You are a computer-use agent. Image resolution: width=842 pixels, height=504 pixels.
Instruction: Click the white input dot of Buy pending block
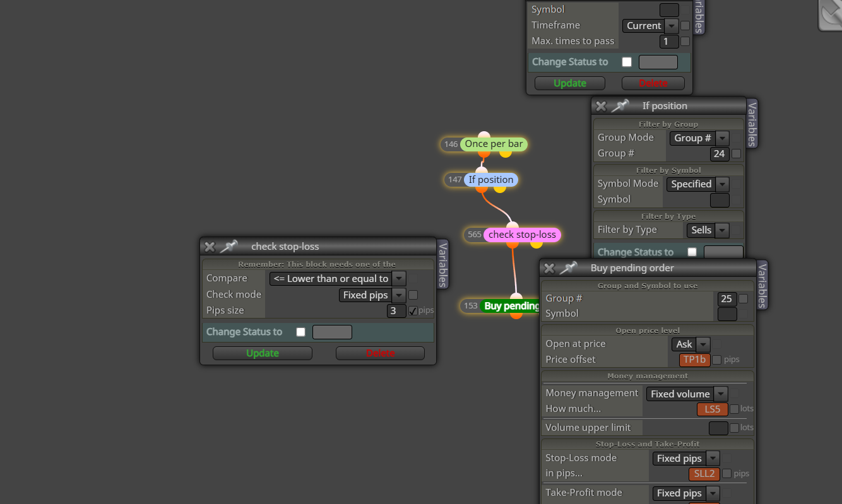tap(516, 297)
